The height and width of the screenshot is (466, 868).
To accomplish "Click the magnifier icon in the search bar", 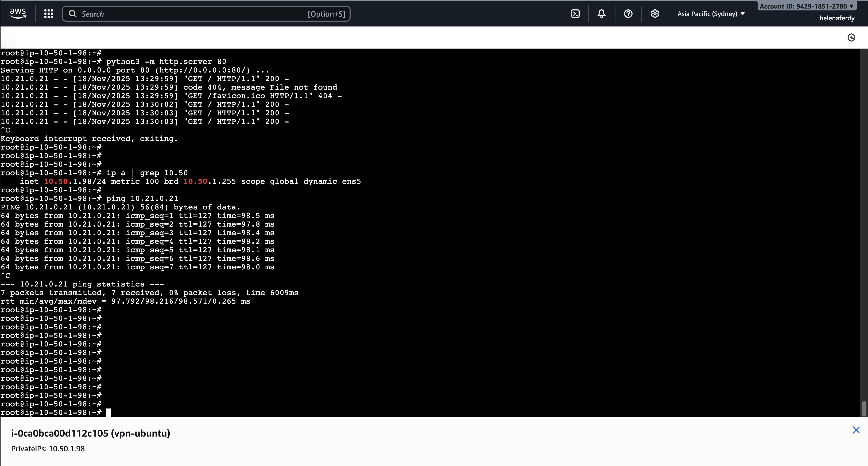I will [72, 13].
